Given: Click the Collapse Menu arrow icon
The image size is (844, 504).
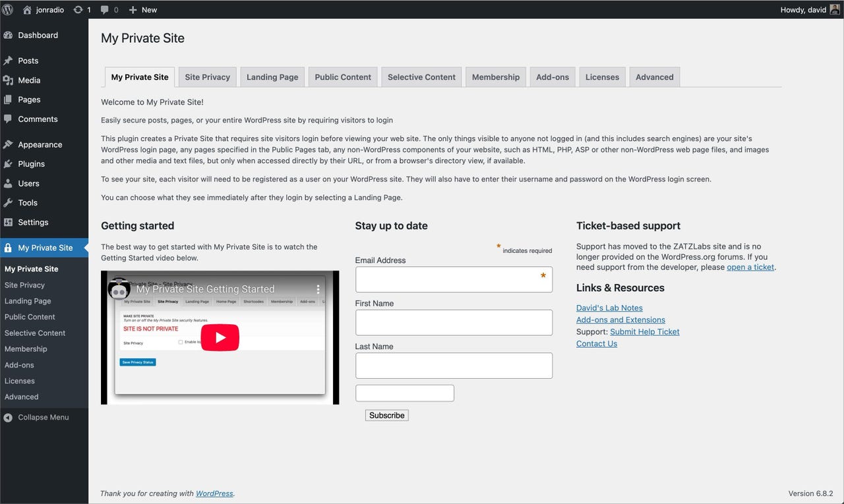Looking at the screenshot, I should click(8, 418).
